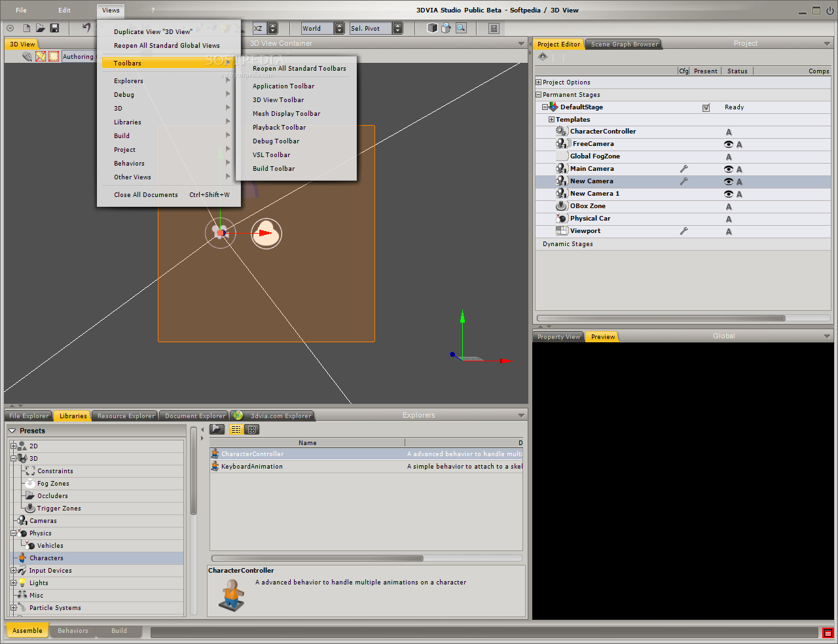
Task: Click the shaded cube toolbar icon
Action: click(432, 28)
